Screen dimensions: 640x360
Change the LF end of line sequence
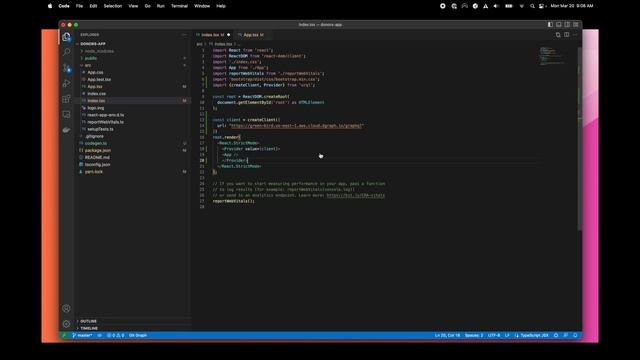(x=507, y=336)
